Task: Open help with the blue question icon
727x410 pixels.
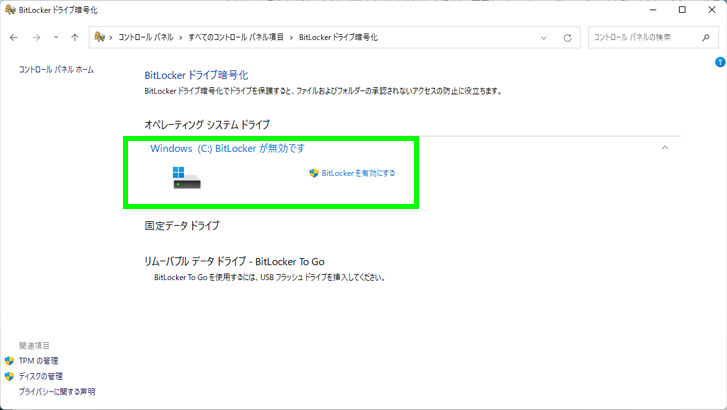Action: [720, 62]
